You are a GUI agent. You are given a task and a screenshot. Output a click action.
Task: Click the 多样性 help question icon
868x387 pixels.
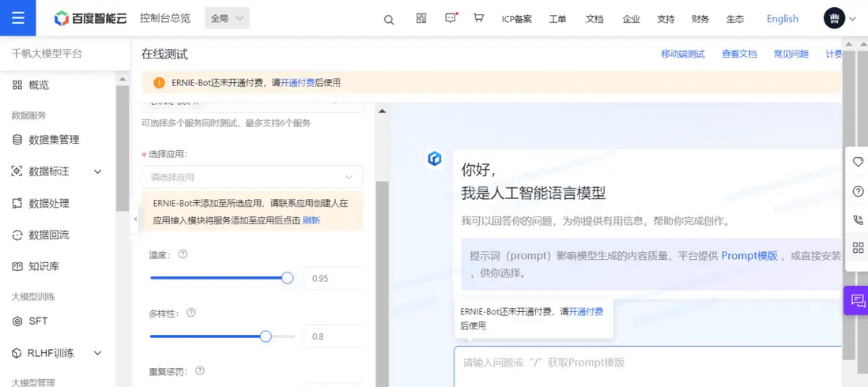tap(191, 313)
